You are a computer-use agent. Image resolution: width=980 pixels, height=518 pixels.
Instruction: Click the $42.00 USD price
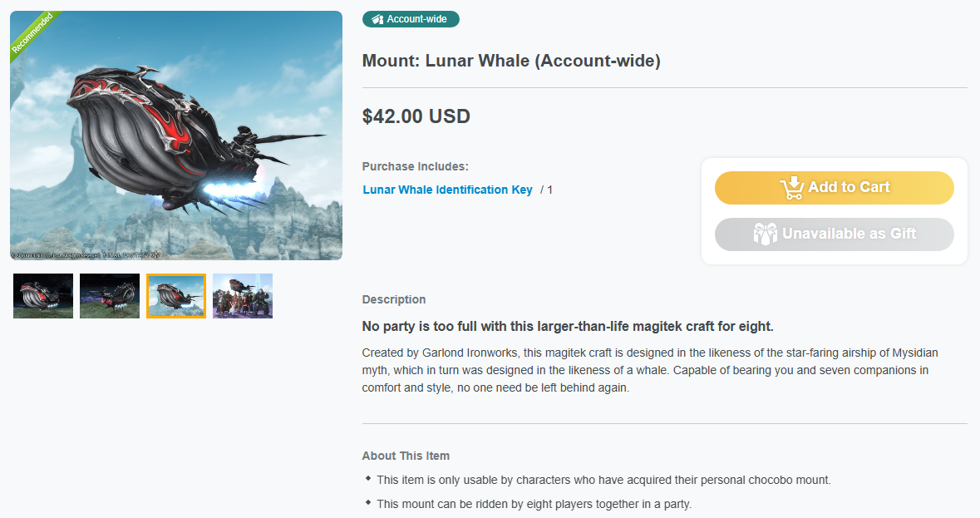pos(416,116)
